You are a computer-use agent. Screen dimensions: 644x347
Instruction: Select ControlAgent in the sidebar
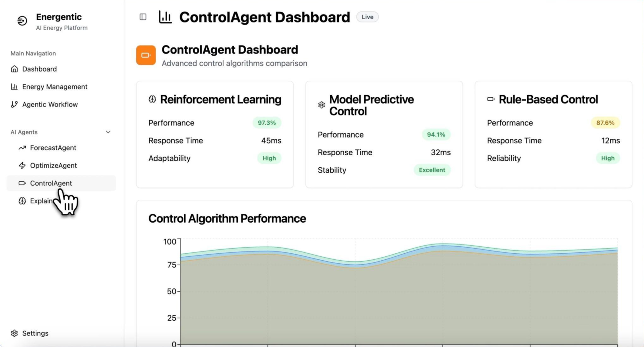pyautogui.click(x=51, y=183)
